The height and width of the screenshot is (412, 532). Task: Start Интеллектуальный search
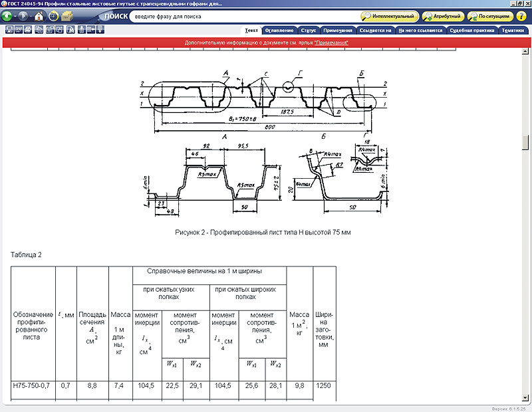point(390,16)
